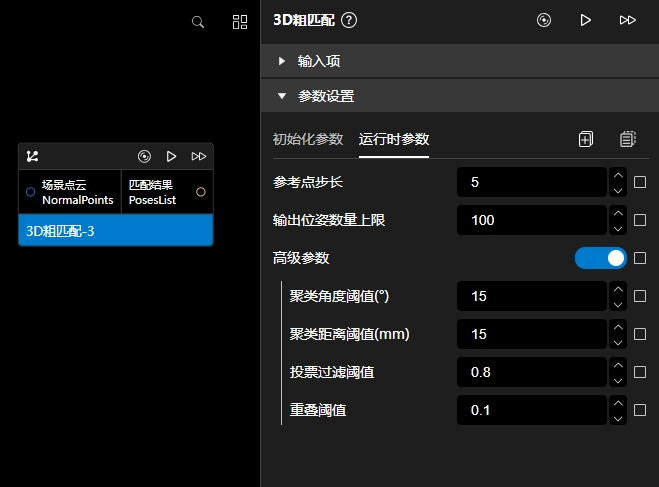The height and width of the screenshot is (487, 659).
Task: Switch to the 初始化参数 tab
Action: pyautogui.click(x=308, y=139)
